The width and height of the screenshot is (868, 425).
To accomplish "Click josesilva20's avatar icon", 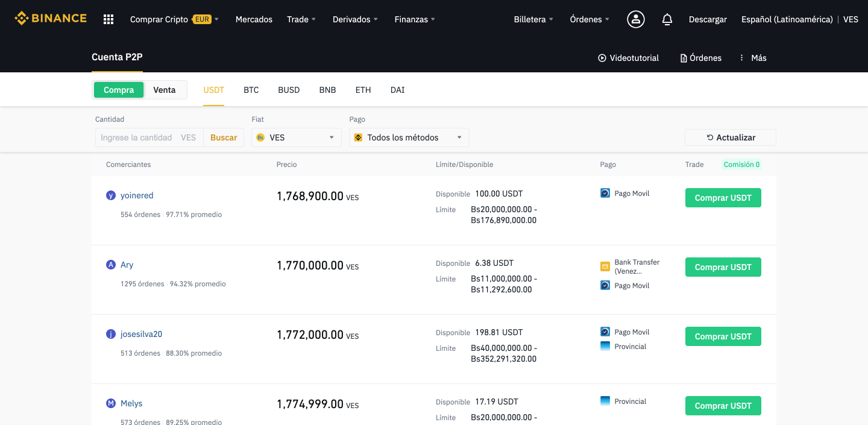I will 110,334.
